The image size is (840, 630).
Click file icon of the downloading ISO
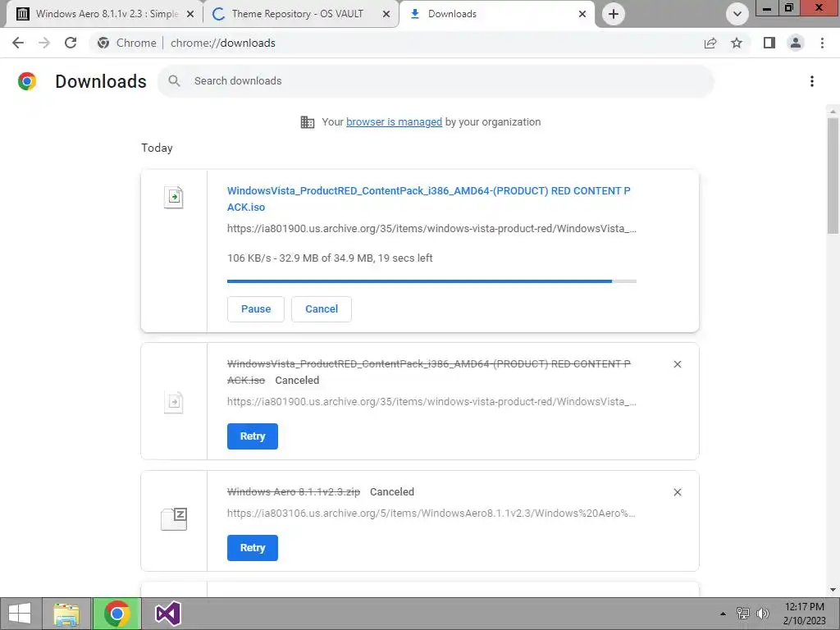point(174,197)
